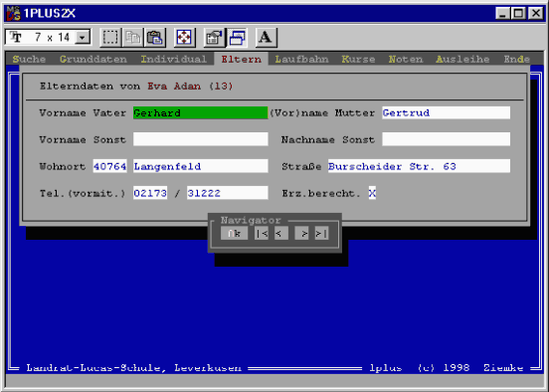Go to next record with > button
Viewport: 549px width, 392px height.
point(301,233)
